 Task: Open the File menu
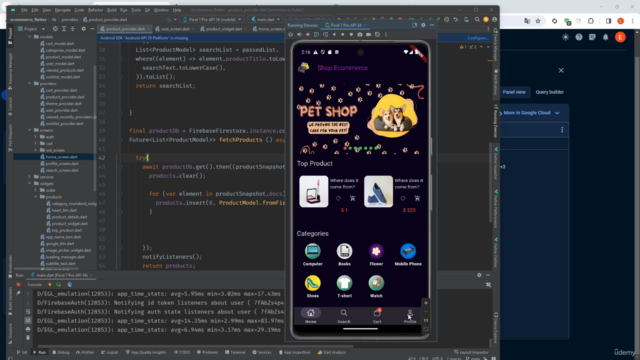pos(24,10)
